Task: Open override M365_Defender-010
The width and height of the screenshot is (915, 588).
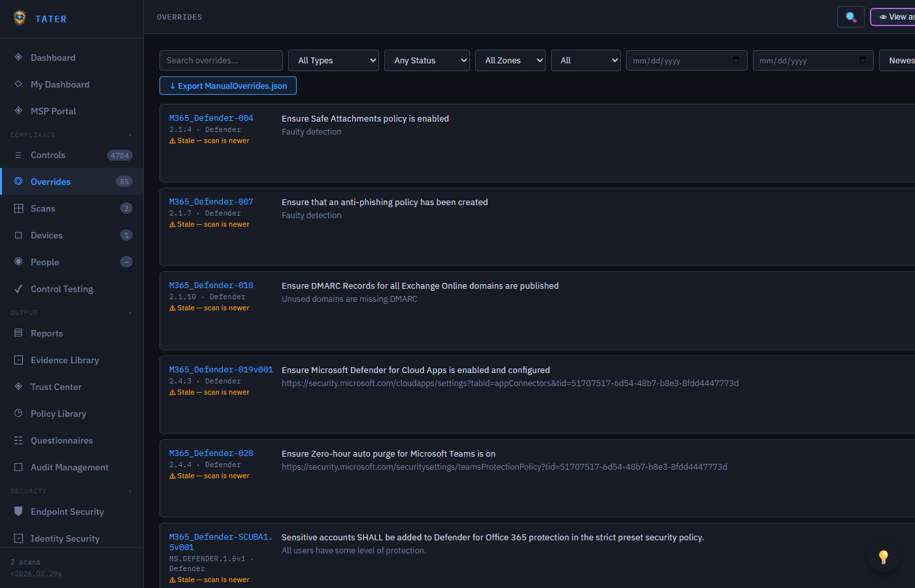Action: point(211,286)
